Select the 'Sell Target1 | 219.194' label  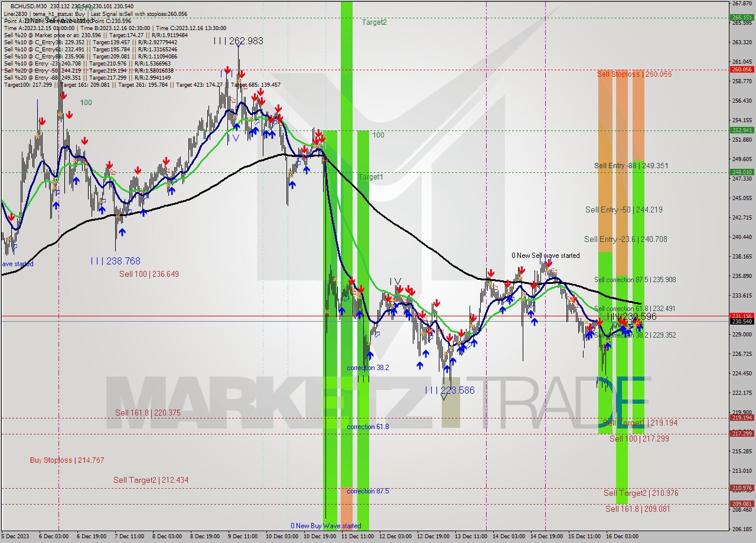640,423
